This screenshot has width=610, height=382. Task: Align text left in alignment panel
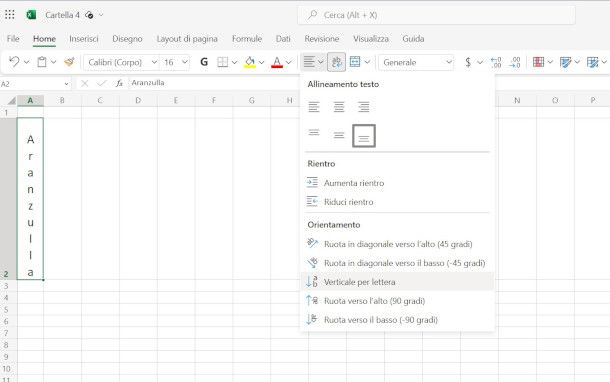tap(314, 107)
